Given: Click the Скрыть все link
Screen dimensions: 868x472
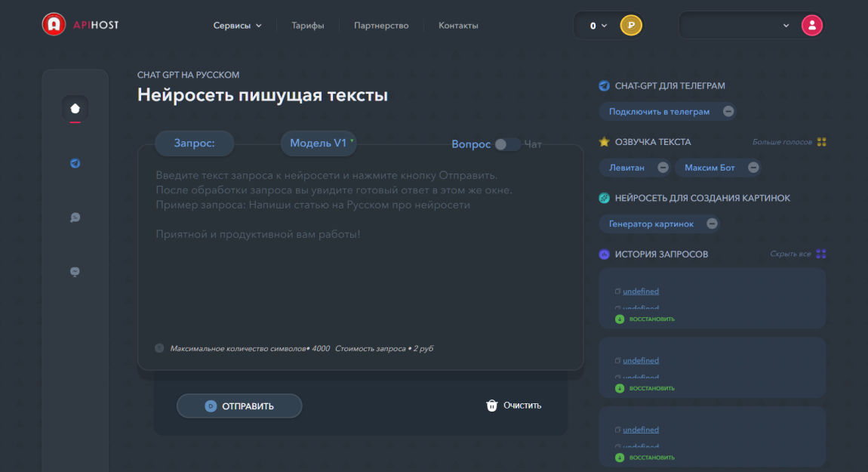Looking at the screenshot, I should coord(790,254).
